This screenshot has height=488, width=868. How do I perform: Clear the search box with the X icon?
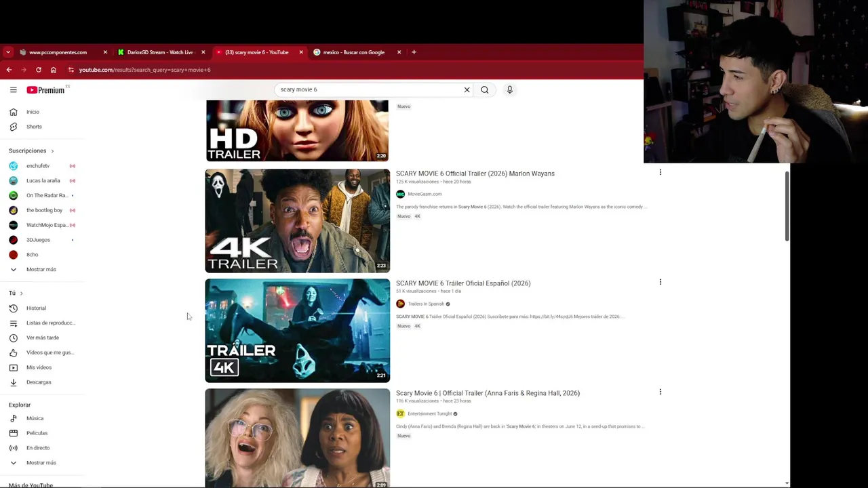pos(467,89)
